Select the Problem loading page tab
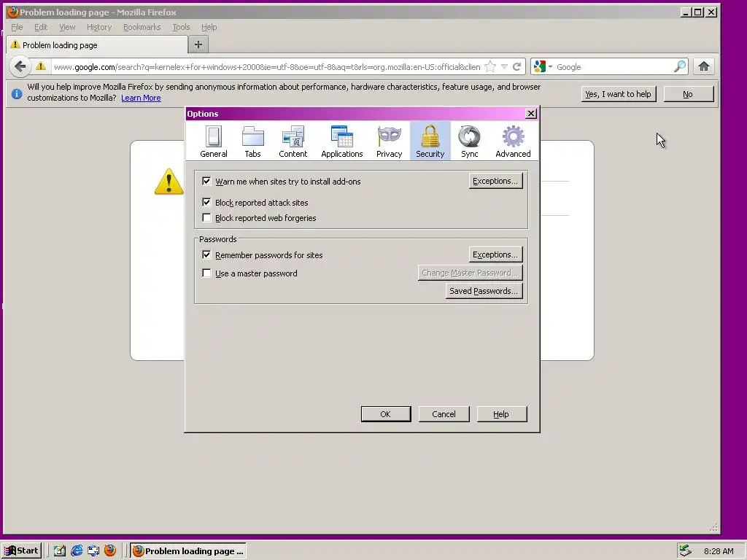747x560 pixels. (97, 44)
